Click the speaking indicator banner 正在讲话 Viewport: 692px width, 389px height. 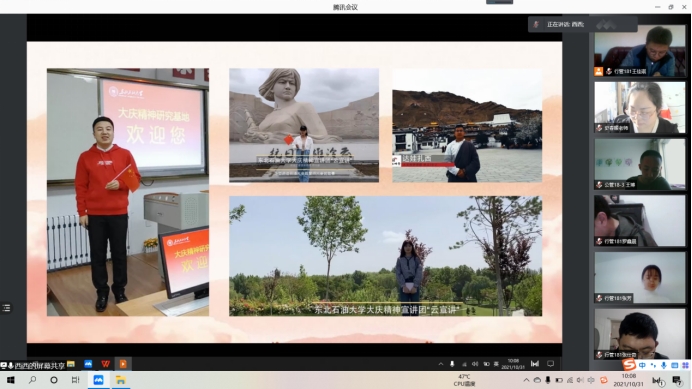(583, 24)
